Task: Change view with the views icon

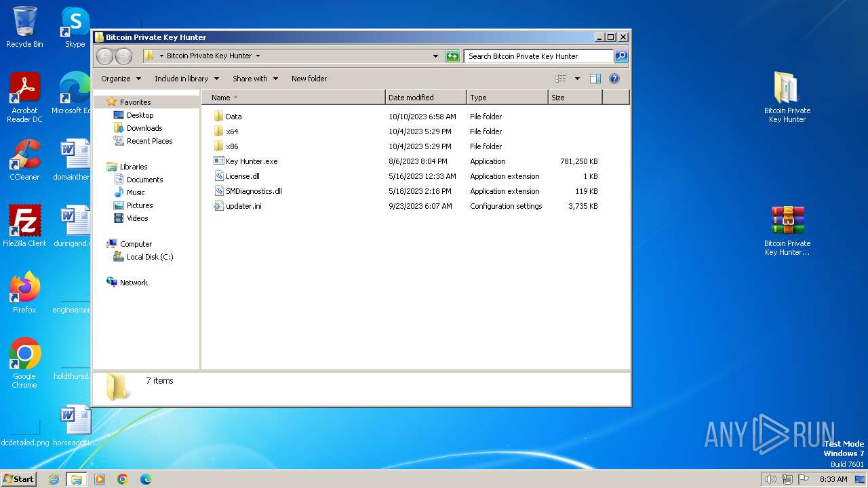Action: pyautogui.click(x=561, y=79)
